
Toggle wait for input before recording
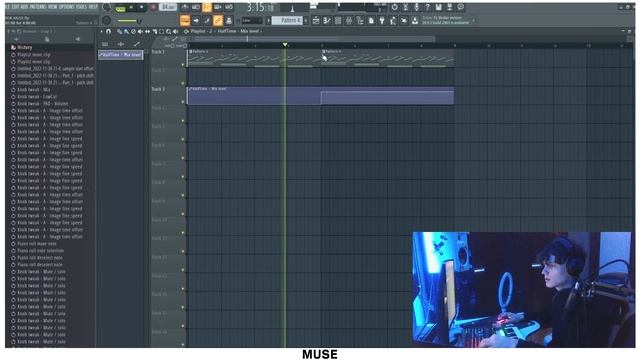(196, 7)
